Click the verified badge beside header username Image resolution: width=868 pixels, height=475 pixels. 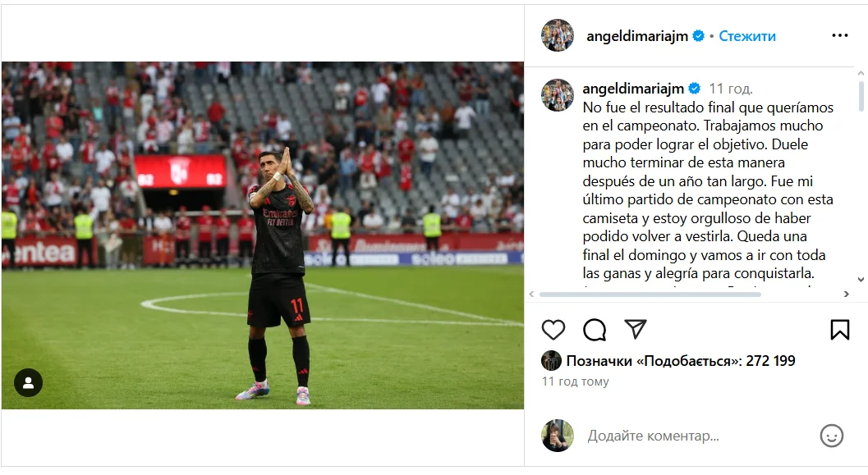click(699, 36)
